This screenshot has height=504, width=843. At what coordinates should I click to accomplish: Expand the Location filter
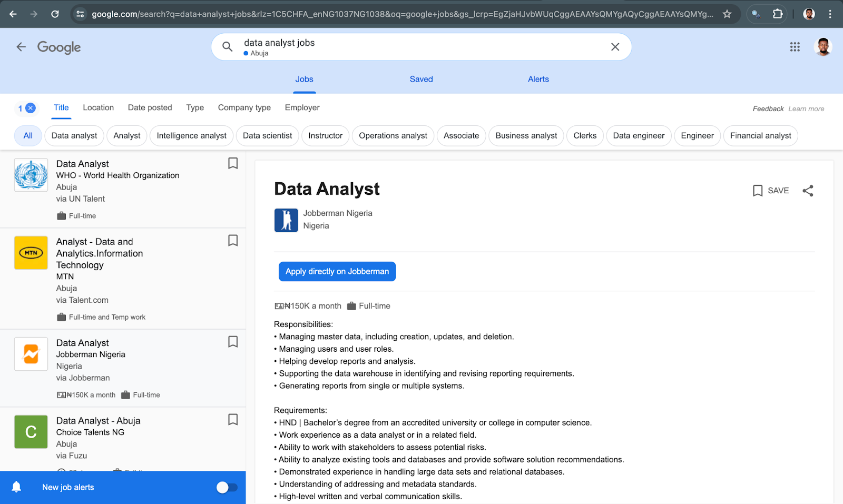click(x=98, y=107)
